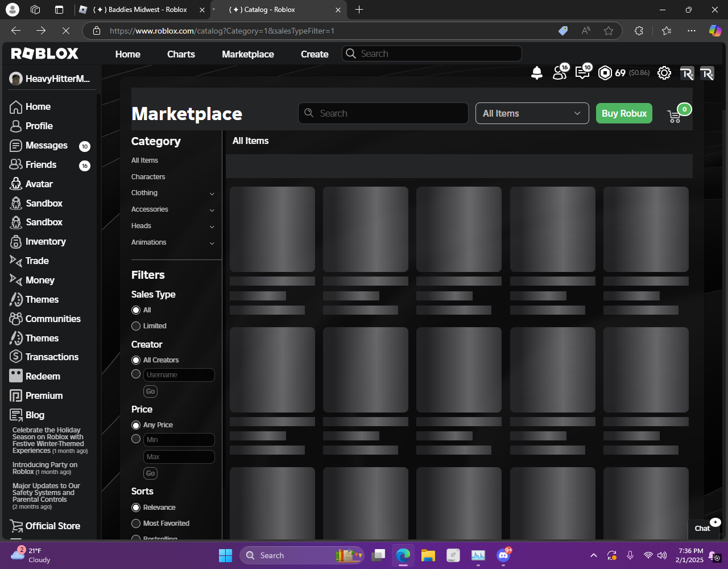
Task: Select the Limited sales type radio
Action: point(136,326)
